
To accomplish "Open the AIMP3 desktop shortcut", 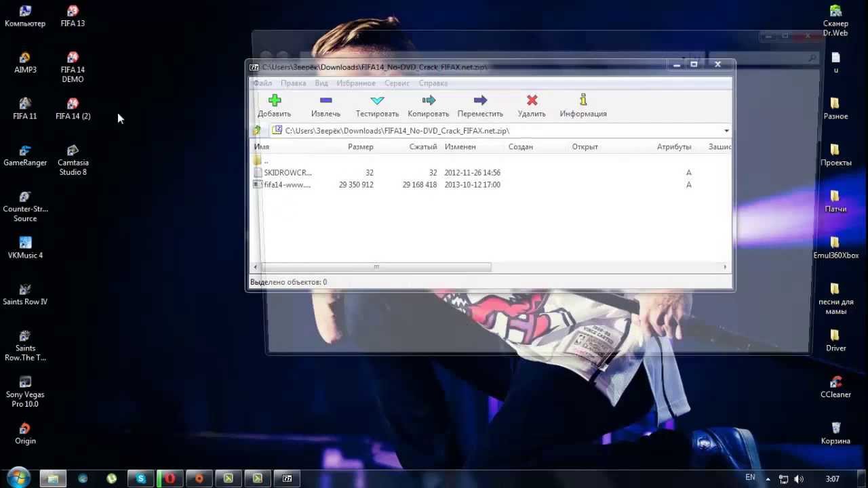I will pos(25,62).
